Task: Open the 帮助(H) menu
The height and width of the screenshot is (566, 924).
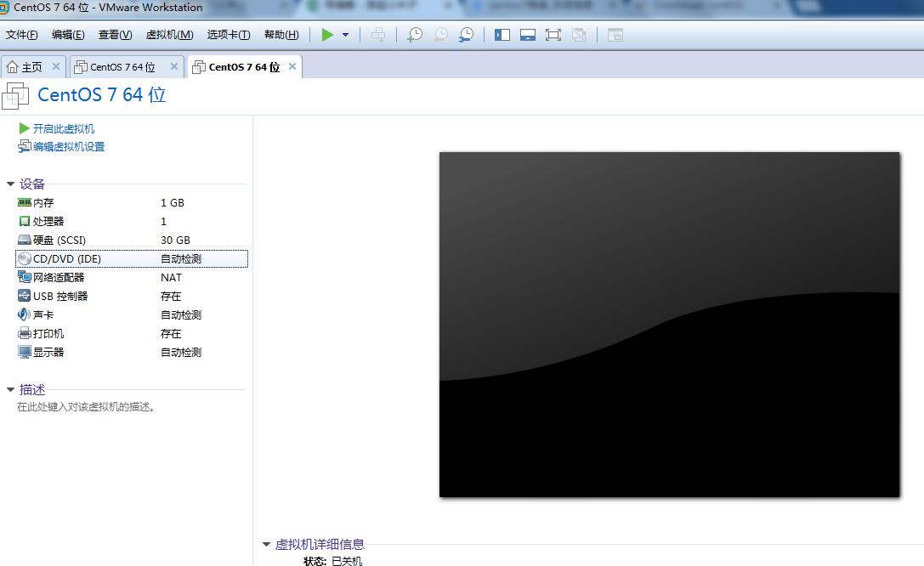Action: 281,35
